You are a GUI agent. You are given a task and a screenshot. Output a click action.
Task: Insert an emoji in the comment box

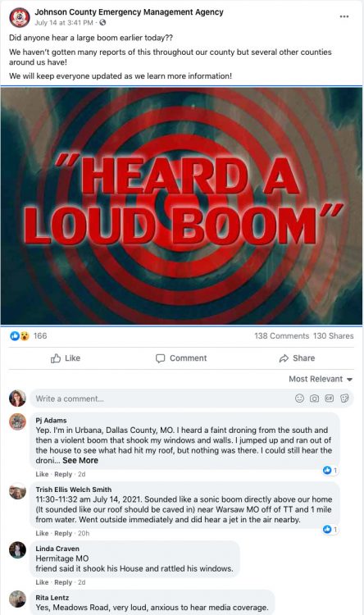pyautogui.click(x=299, y=399)
